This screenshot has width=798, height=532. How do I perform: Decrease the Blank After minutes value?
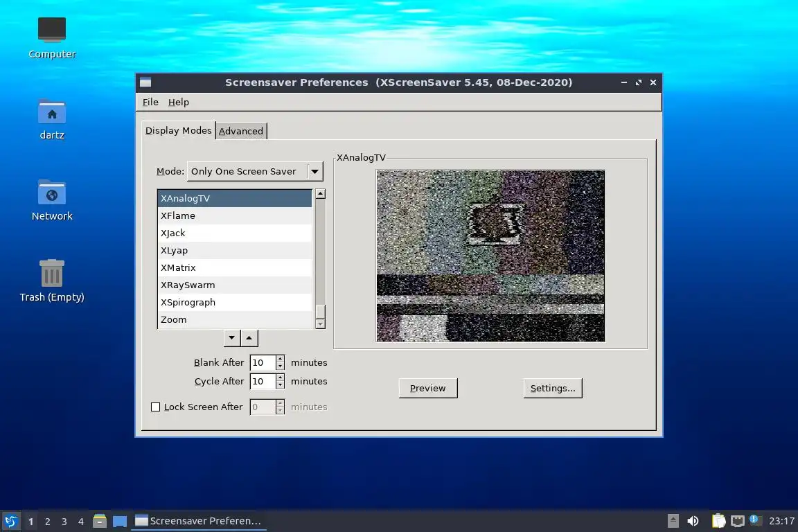tap(280, 366)
